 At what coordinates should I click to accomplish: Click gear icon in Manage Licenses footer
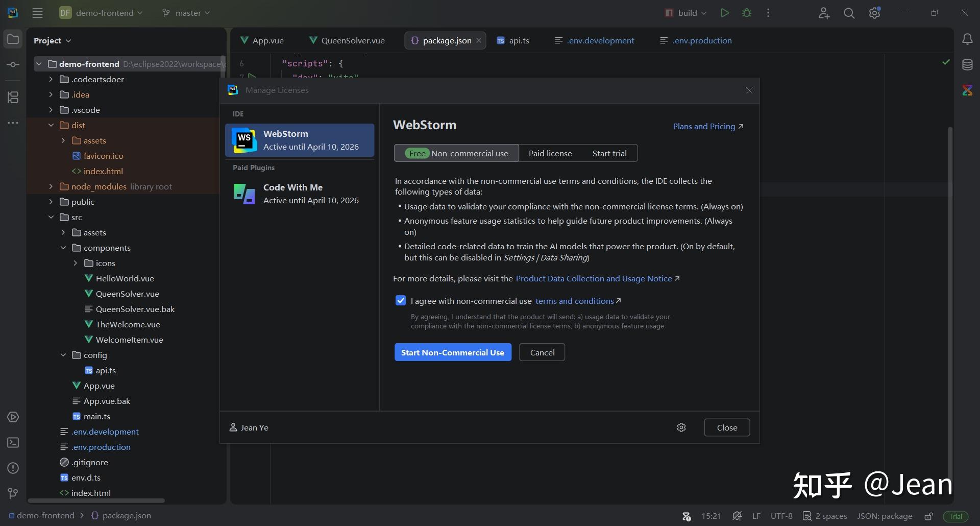(681, 427)
